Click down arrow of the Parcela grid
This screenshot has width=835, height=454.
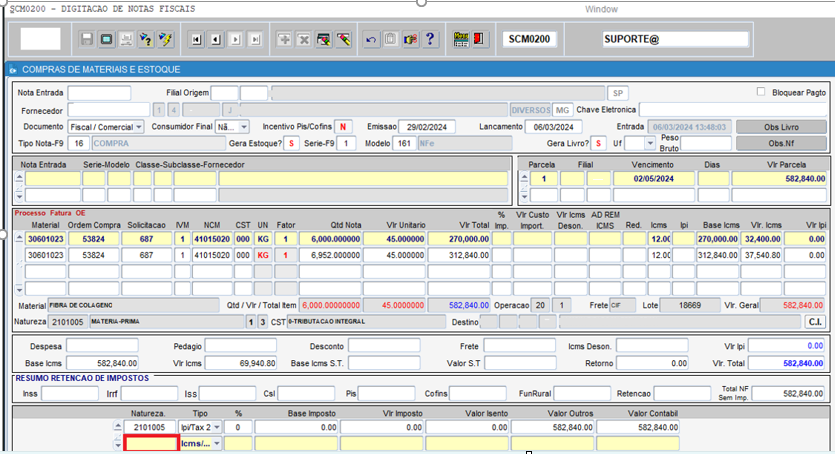(x=524, y=196)
